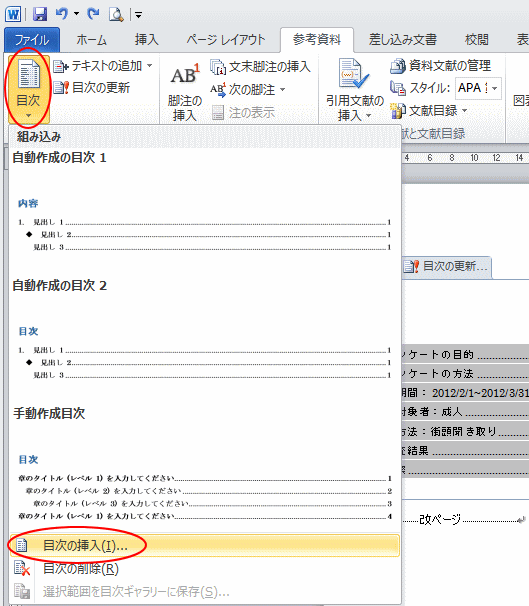
Task: Expand the 引用文献の挿入 dropdown arrow
Action: (368, 116)
